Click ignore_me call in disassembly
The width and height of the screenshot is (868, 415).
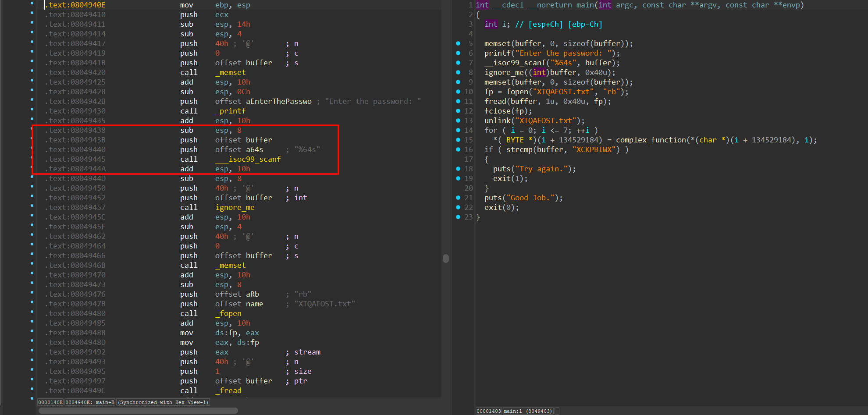click(235, 207)
